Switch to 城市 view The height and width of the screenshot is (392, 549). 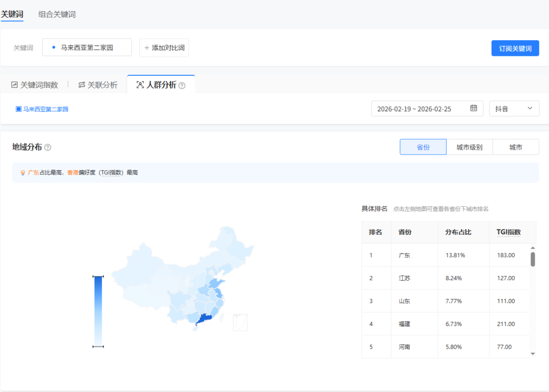tap(515, 147)
